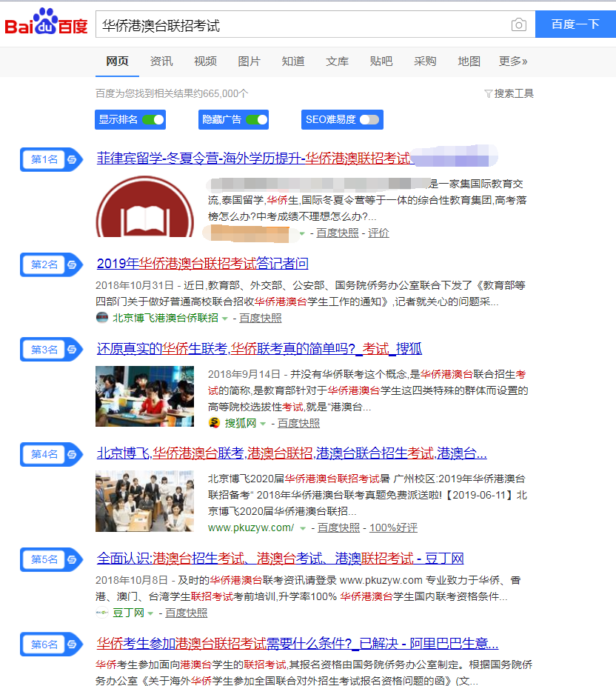Toggle the 隐藏广告 switch
This screenshot has width=616, height=686.
coord(257,119)
